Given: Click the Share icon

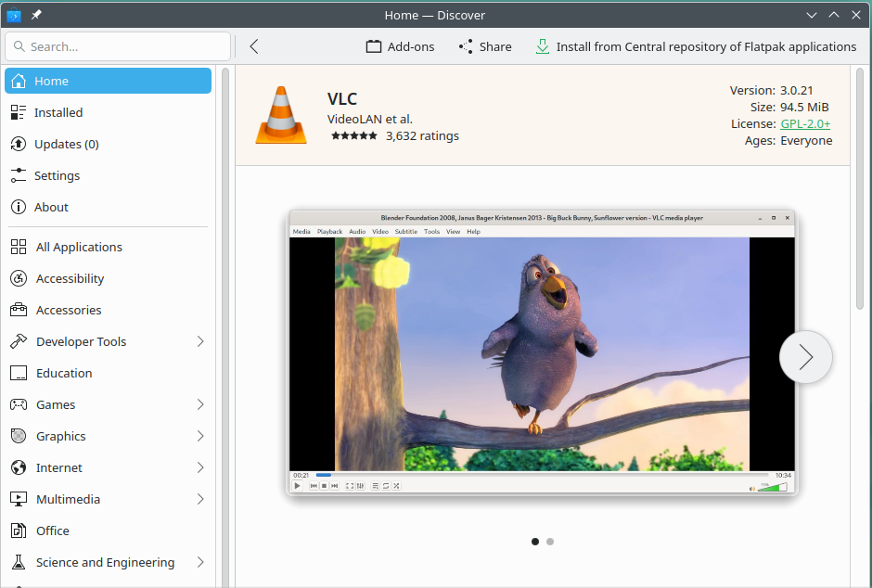Looking at the screenshot, I should pos(466,46).
